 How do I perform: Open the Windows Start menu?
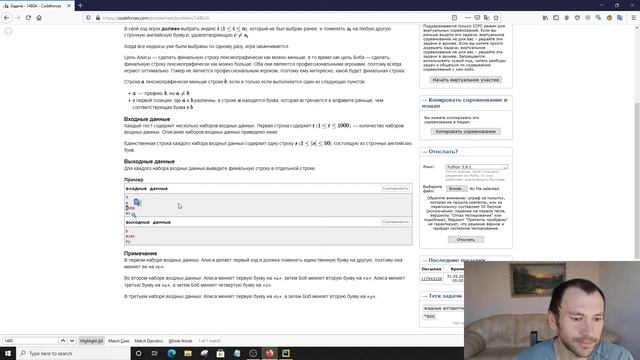pyautogui.click(x=8, y=353)
